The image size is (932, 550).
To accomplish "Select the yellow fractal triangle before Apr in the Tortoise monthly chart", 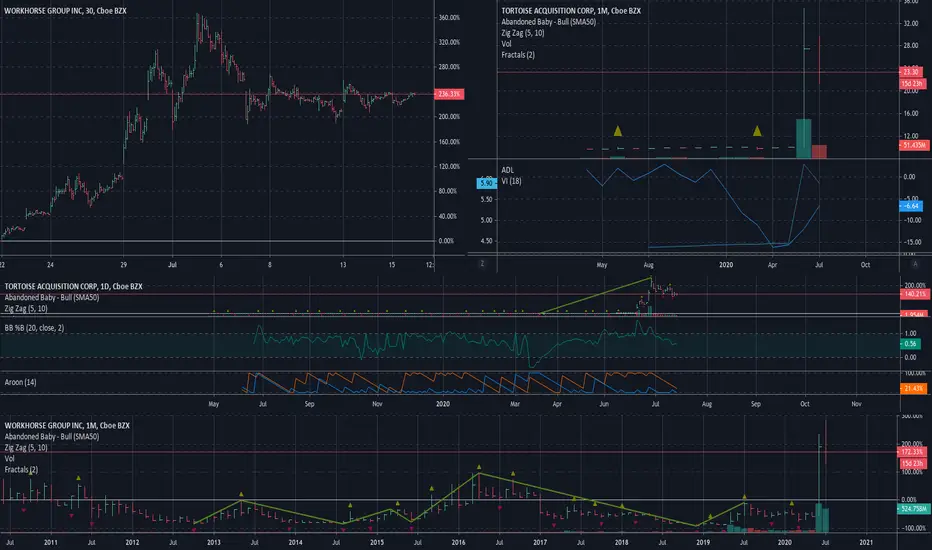I will [x=757, y=131].
